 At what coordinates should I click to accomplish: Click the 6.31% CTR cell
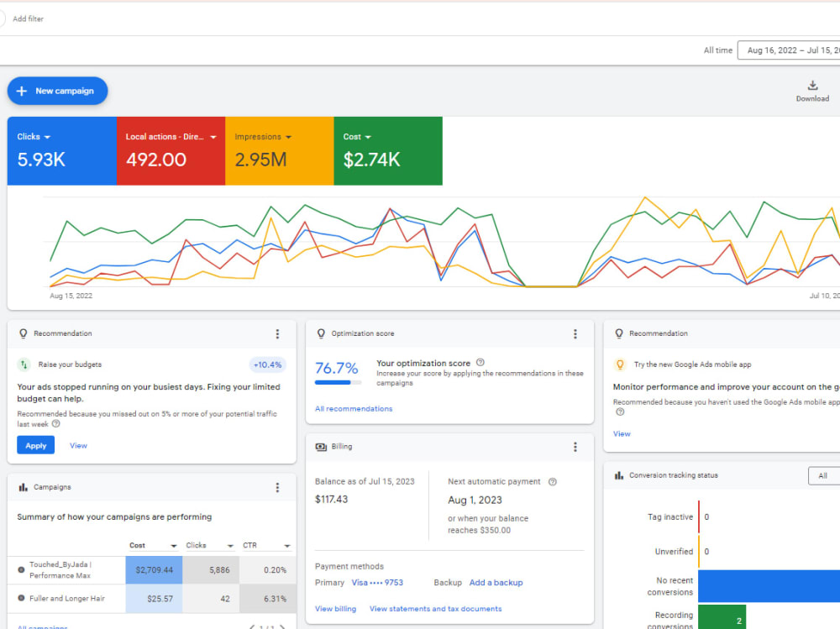pos(268,599)
